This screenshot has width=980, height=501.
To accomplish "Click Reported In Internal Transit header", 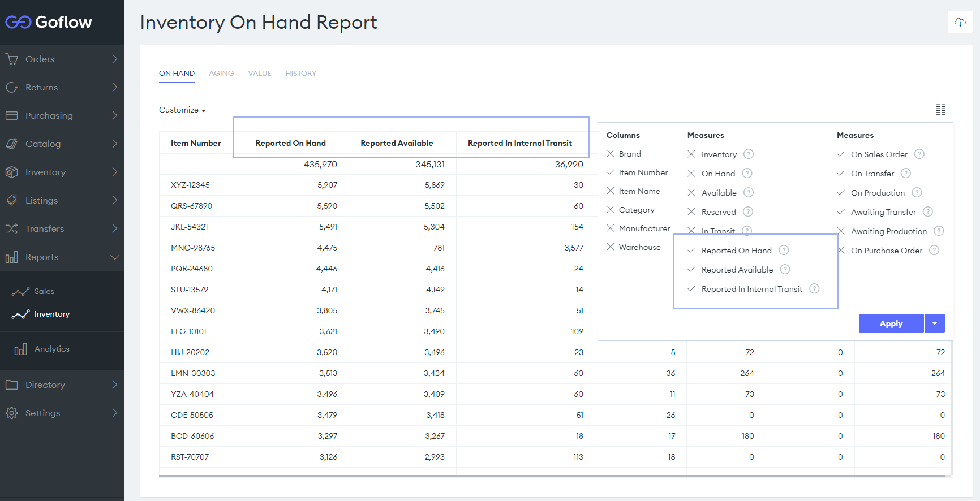I will pyautogui.click(x=520, y=143).
